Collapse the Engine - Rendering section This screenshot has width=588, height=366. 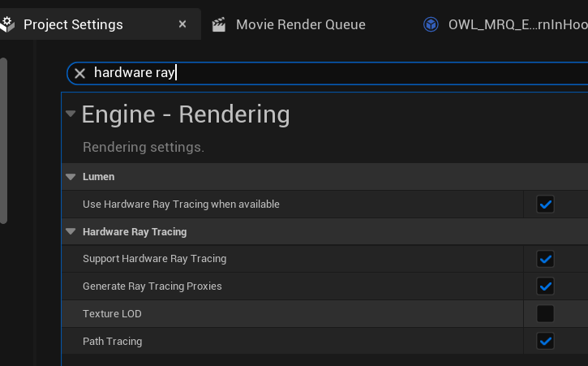[71, 114]
